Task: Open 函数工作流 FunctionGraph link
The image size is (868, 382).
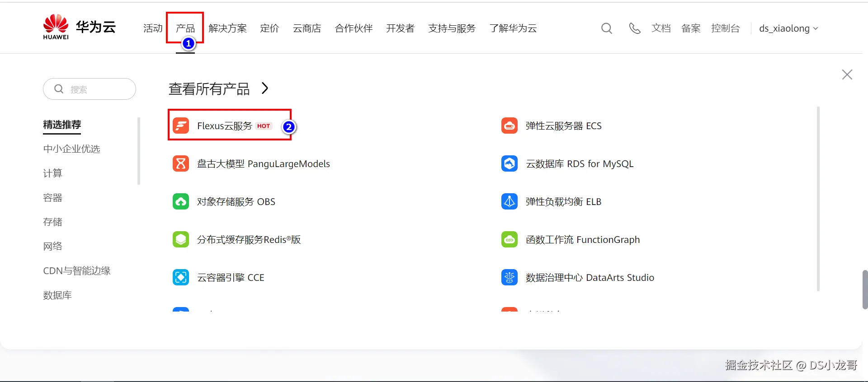Action: (x=583, y=240)
